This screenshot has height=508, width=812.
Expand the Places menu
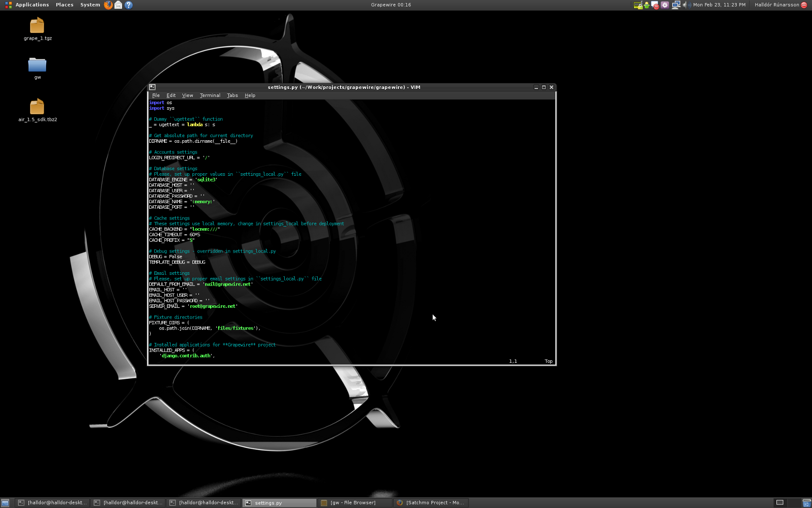tap(64, 5)
